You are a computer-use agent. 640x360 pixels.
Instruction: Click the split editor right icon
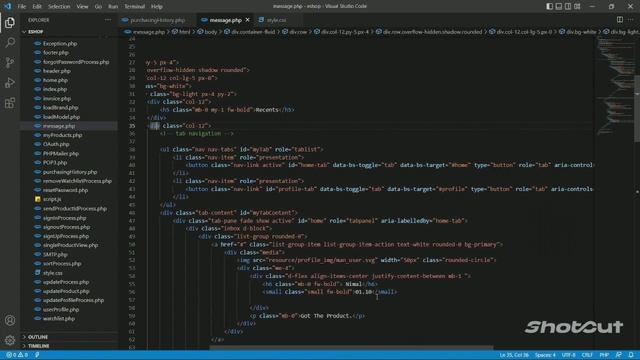pos(620,20)
